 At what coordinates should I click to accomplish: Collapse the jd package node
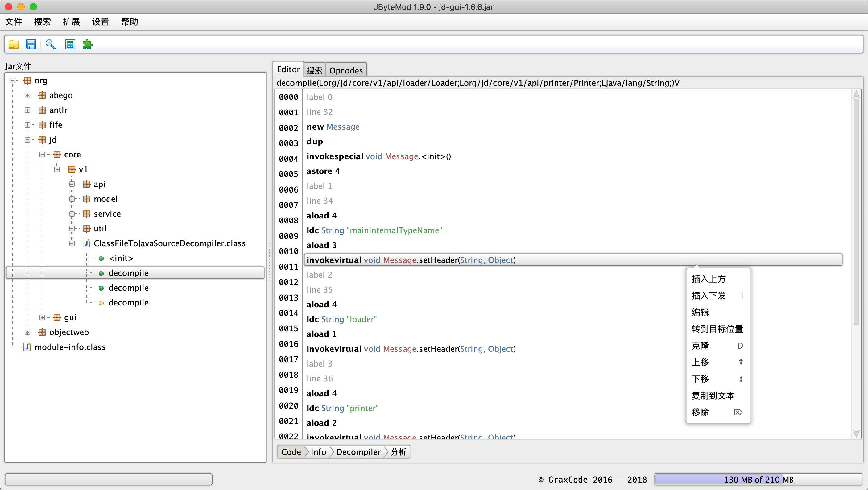click(x=27, y=139)
